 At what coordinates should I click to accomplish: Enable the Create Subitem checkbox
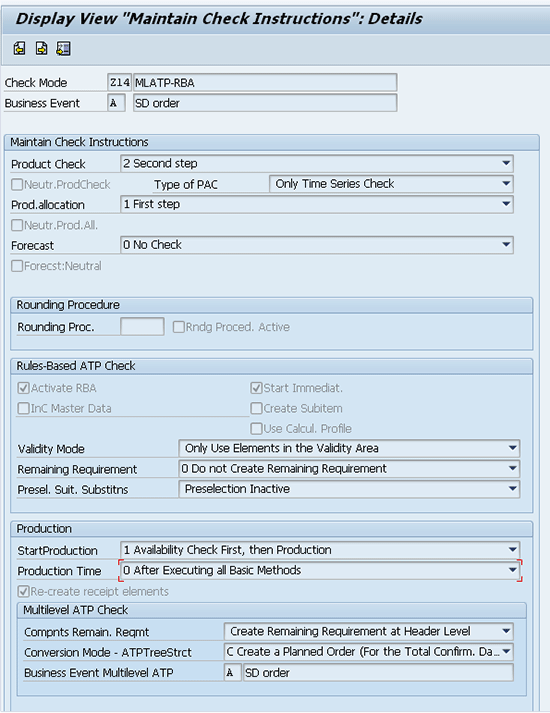tap(256, 408)
